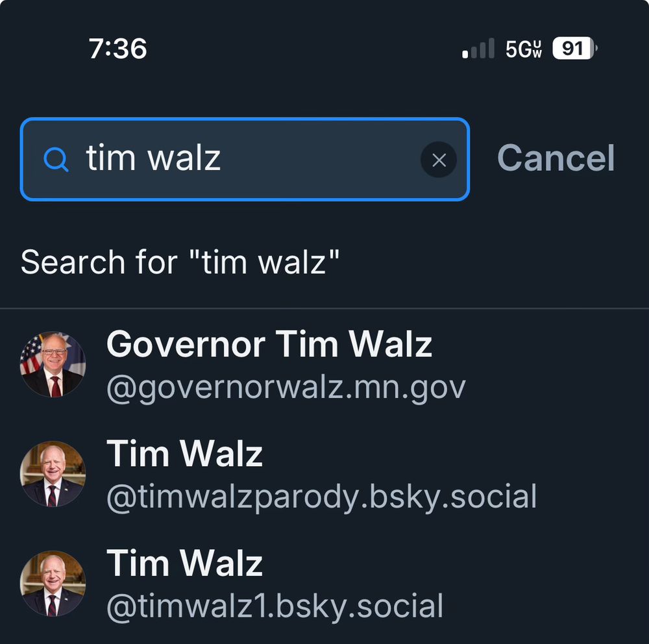Tap the cellular signal bars icon
This screenshot has height=644, width=649.
point(478,49)
